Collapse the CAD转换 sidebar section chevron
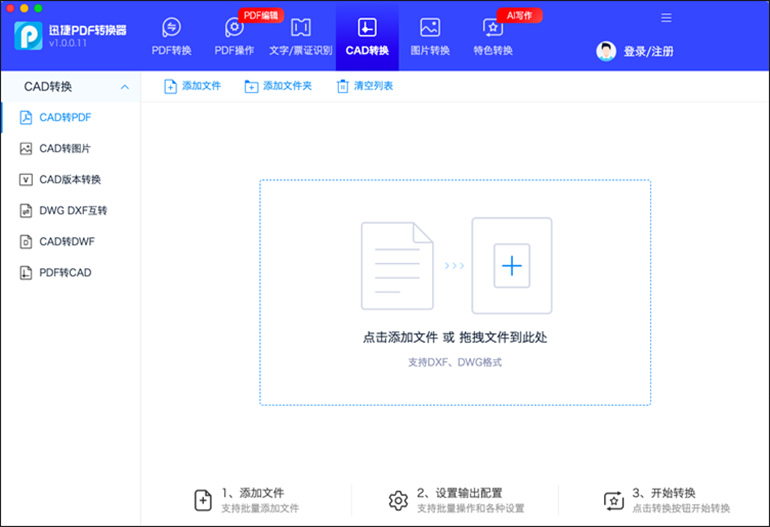The height and width of the screenshot is (527, 770). click(x=125, y=87)
